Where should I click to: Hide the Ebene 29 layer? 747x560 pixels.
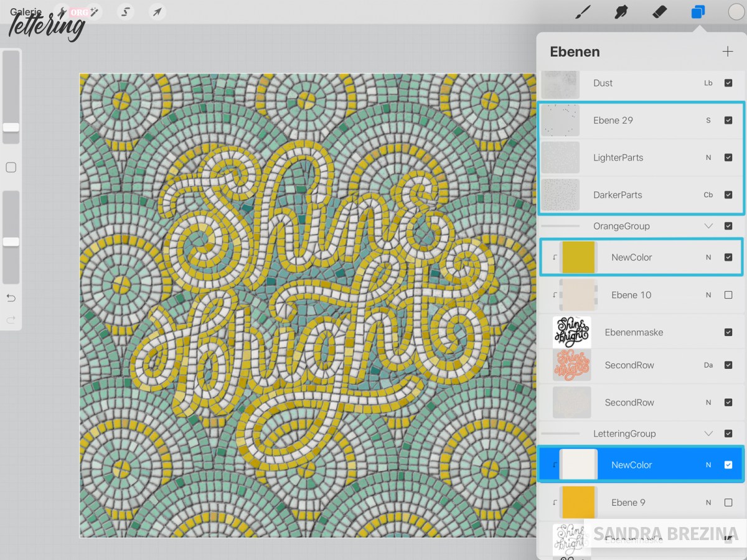728,120
